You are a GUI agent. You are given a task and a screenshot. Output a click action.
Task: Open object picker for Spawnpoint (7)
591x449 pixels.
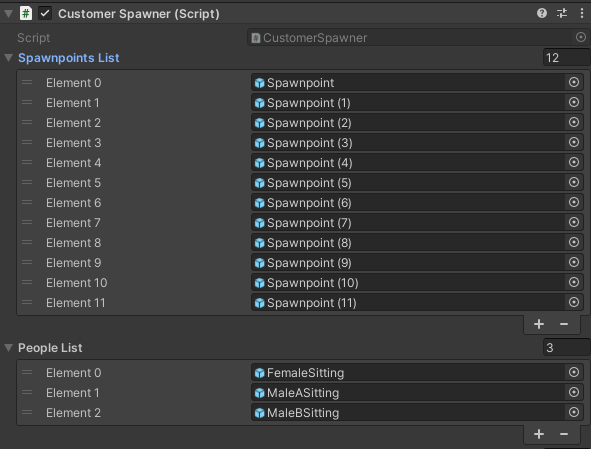click(574, 222)
